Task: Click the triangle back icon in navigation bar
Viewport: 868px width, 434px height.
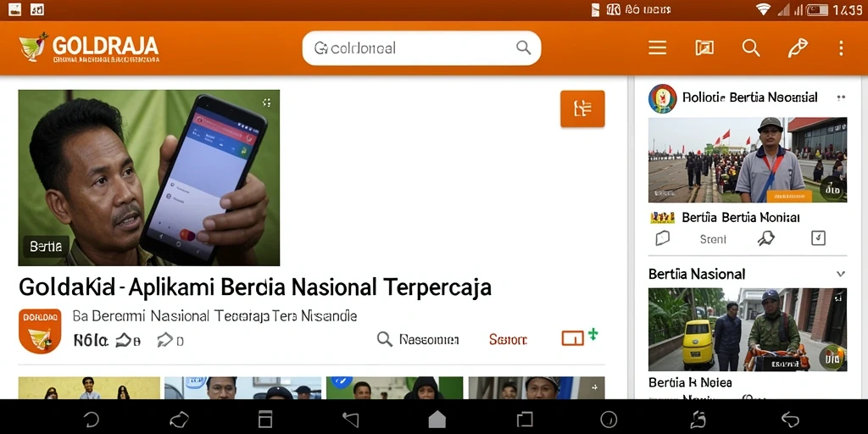Action: pos(351,419)
